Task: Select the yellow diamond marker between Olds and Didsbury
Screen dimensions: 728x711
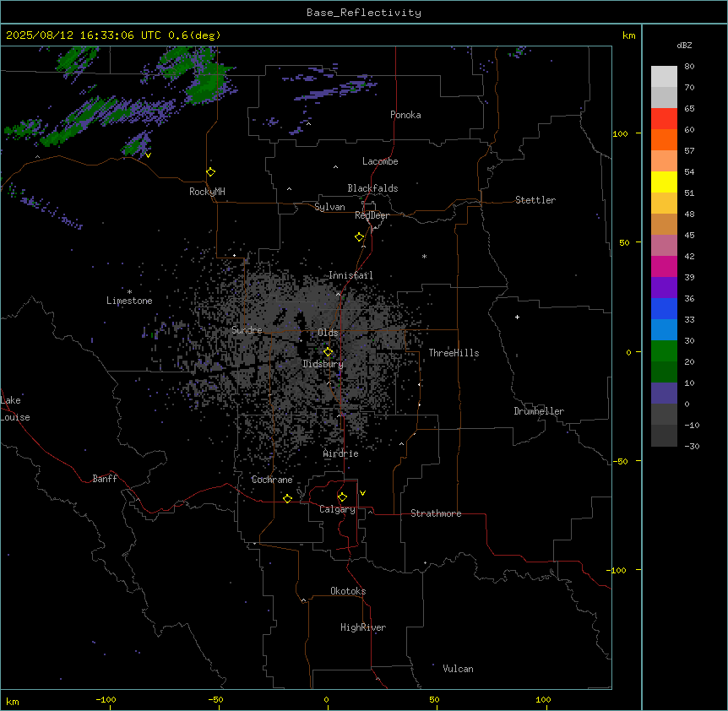Action: point(329,352)
